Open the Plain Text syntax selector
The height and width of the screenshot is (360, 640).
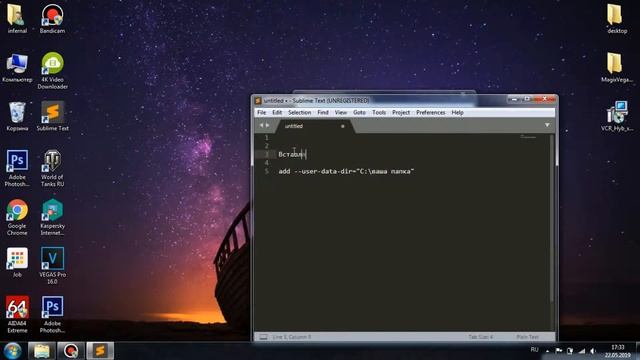point(527,337)
